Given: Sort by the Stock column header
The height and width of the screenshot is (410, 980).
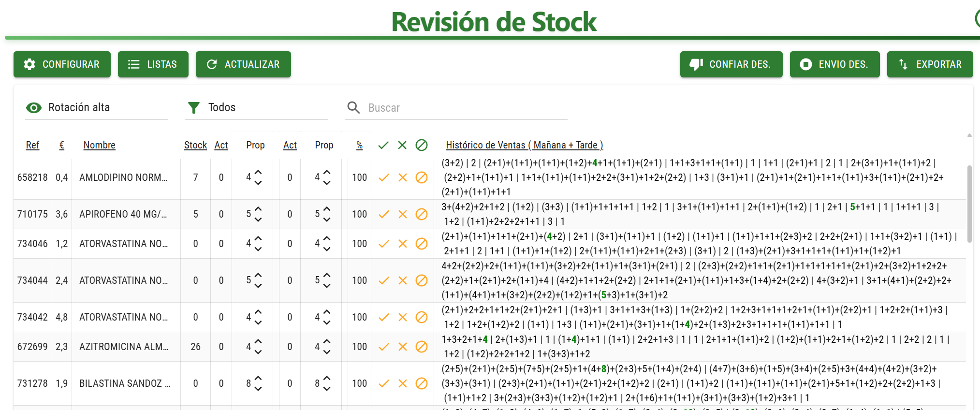Looking at the screenshot, I should pos(195,145).
